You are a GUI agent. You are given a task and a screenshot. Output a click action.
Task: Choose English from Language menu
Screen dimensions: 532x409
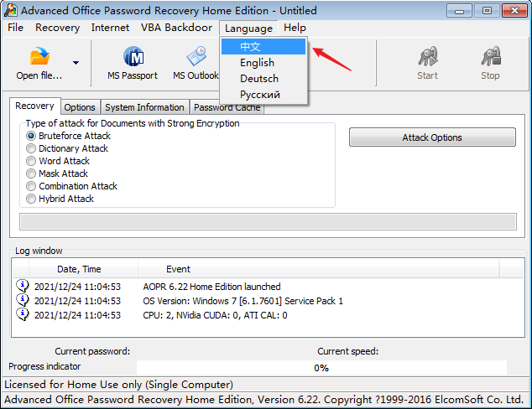click(x=263, y=62)
